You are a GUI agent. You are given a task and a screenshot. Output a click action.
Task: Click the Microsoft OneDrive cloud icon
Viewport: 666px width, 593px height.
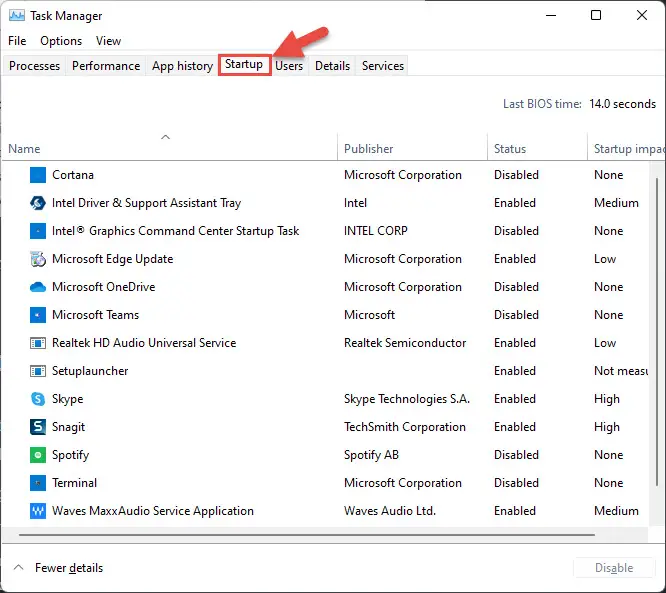(38, 287)
